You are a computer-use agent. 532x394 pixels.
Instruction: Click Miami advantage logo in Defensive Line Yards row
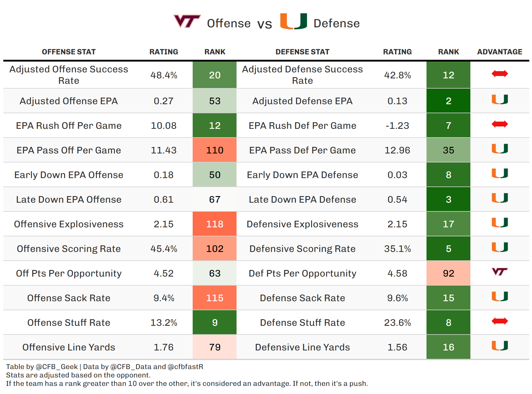click(x=500, y=346)
